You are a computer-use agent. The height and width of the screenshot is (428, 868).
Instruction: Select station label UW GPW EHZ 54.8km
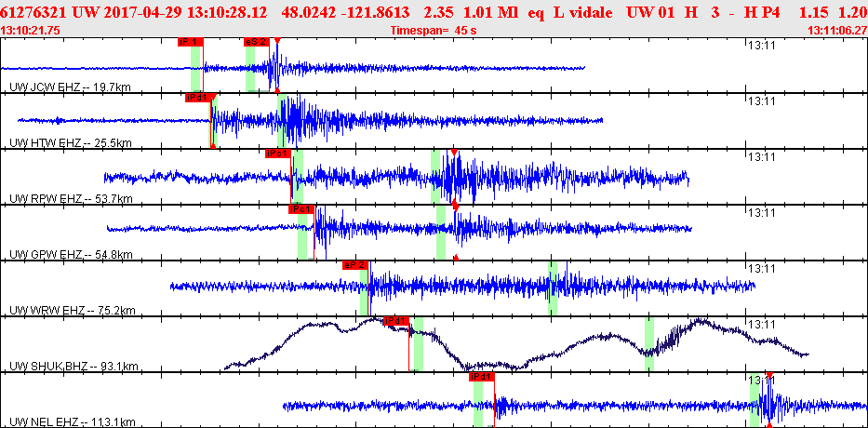click(72, 254)
